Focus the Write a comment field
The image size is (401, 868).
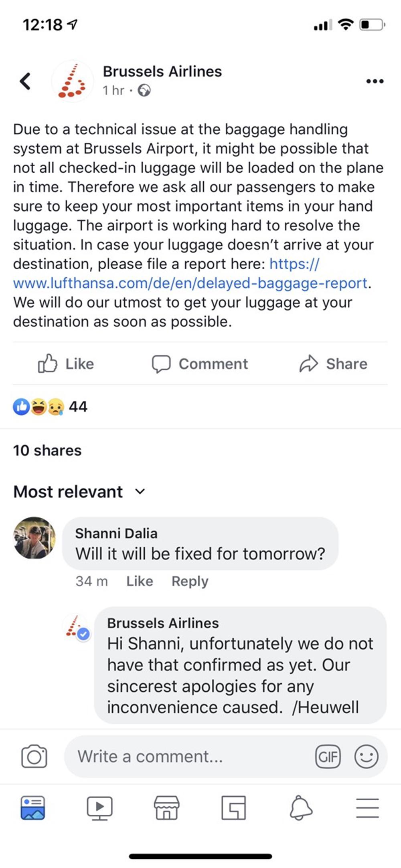[x=188, y=757]
